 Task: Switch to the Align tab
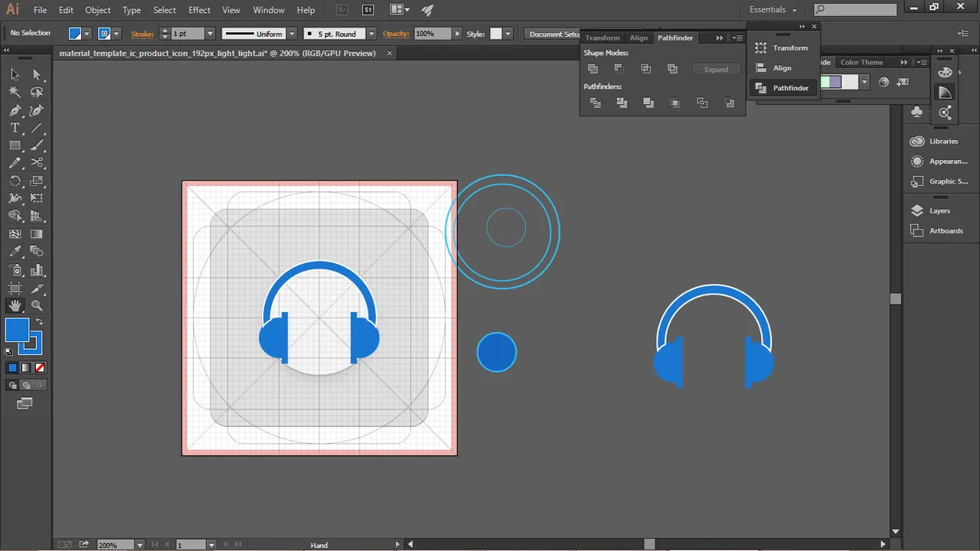[x=639, y=37]
